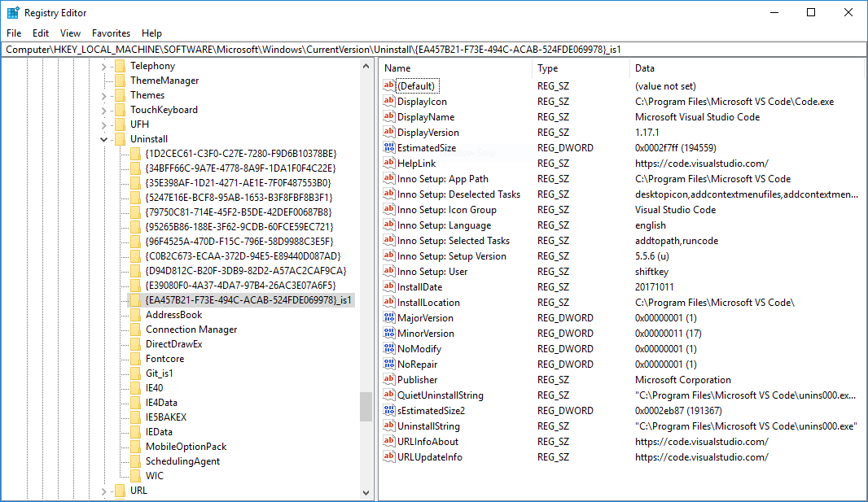Select the ThemeManager key

[164, 81]
